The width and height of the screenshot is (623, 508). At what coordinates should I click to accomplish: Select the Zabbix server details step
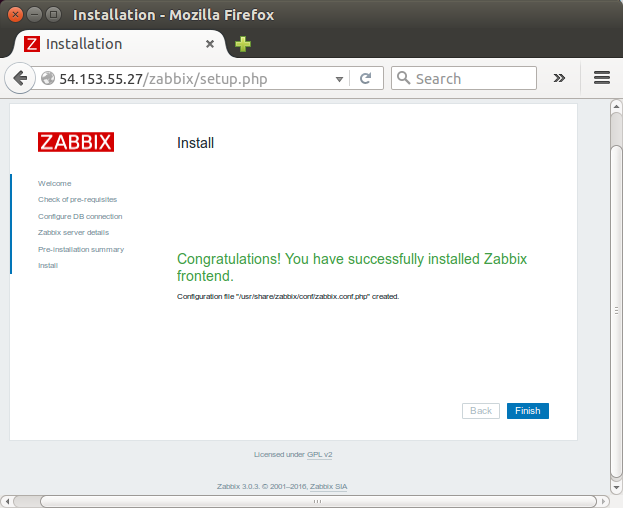[x=73, y=232]
